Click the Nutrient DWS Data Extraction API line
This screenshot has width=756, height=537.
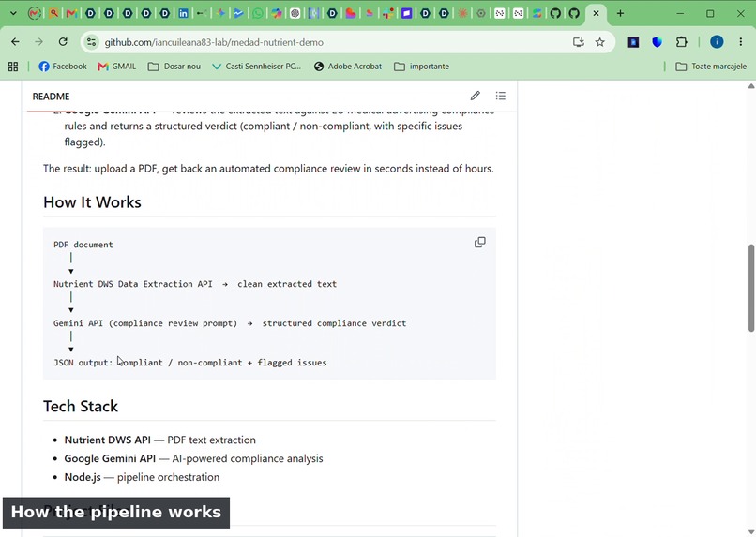(195, 284)
